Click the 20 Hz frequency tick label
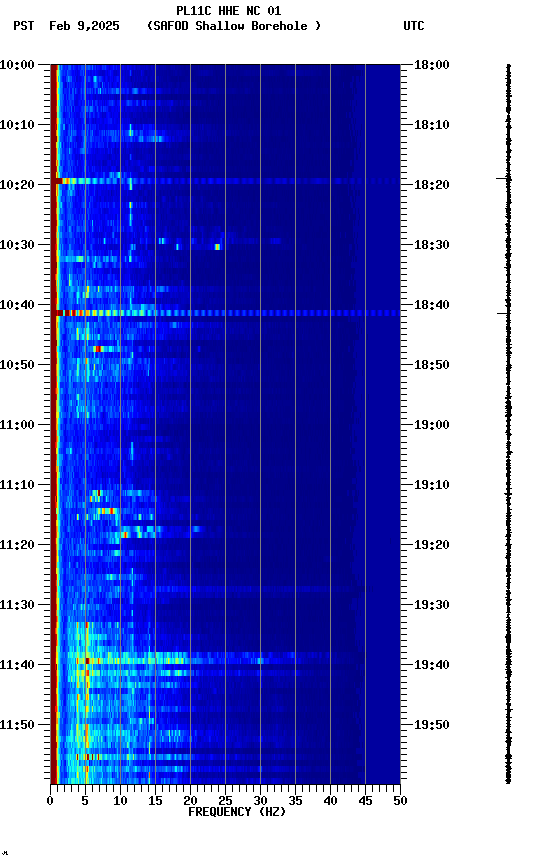Image resolution: width=552 pixels, height=864 pixels. click(190, 801)
